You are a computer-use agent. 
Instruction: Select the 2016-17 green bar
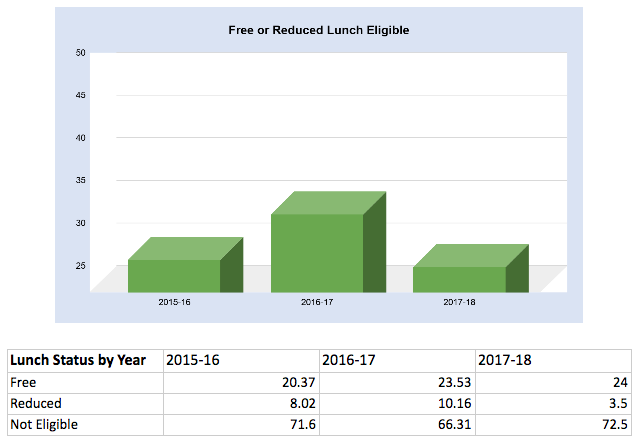[x=328, y=242]
